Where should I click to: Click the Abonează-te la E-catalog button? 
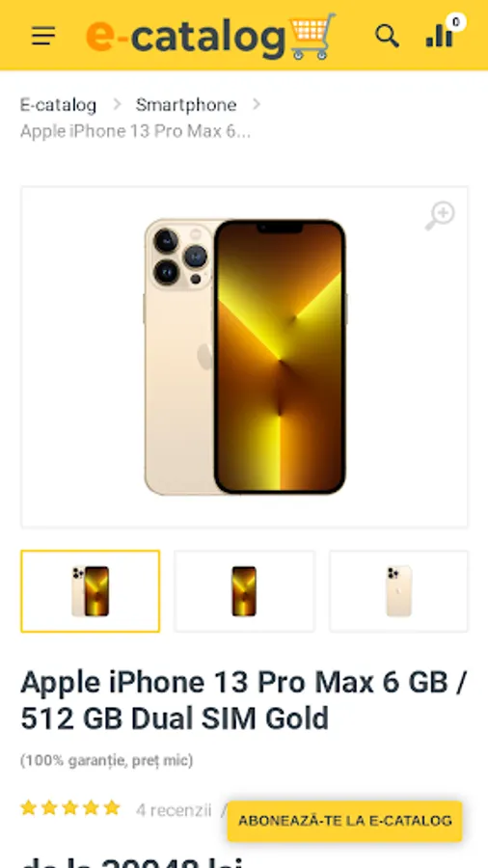344,821
